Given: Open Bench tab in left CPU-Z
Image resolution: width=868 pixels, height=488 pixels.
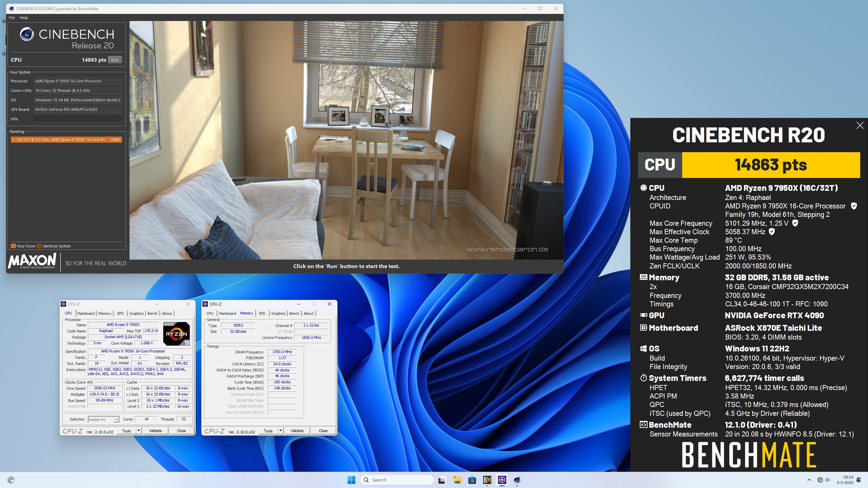Looking at the screenshot, I should 153,313.
